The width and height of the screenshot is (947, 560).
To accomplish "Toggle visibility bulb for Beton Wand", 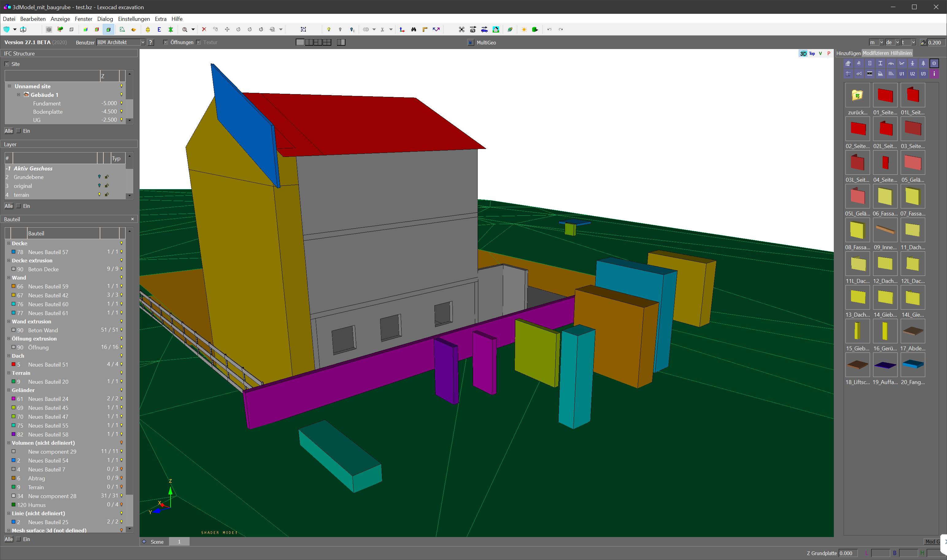I will point(121,330).
